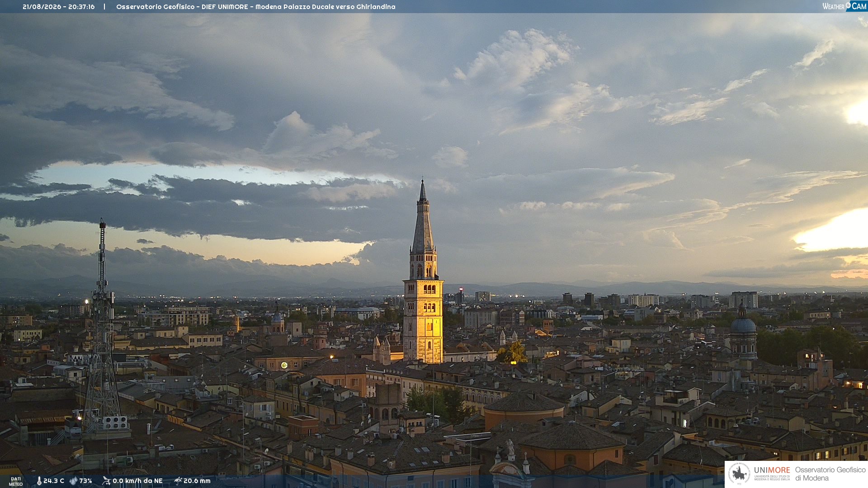The height and width of the screenshot is (488, 868).
Task: Click the church dome on the right
Action: [x=743, y=324]
